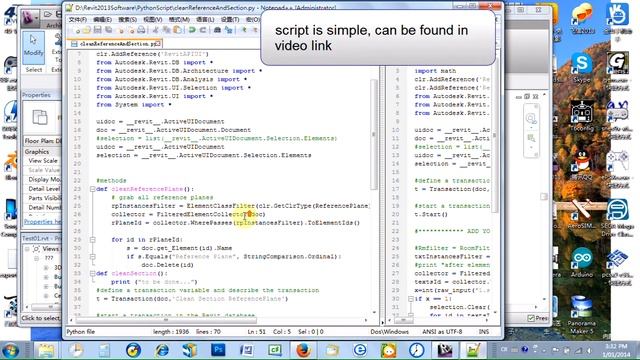Click the volume icon in system tray
The height and width of the screenshot is (360, 640).
click(589, 350)
